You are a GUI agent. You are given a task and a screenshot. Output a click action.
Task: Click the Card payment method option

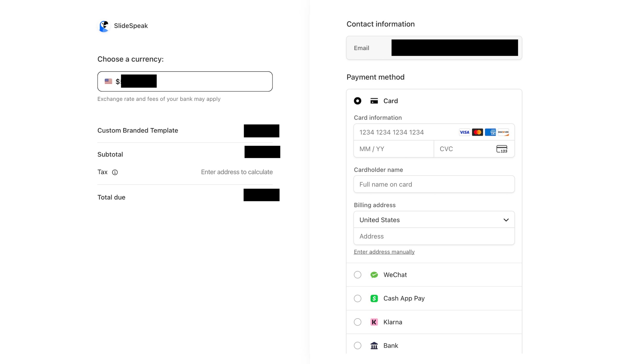click(358, 101)
